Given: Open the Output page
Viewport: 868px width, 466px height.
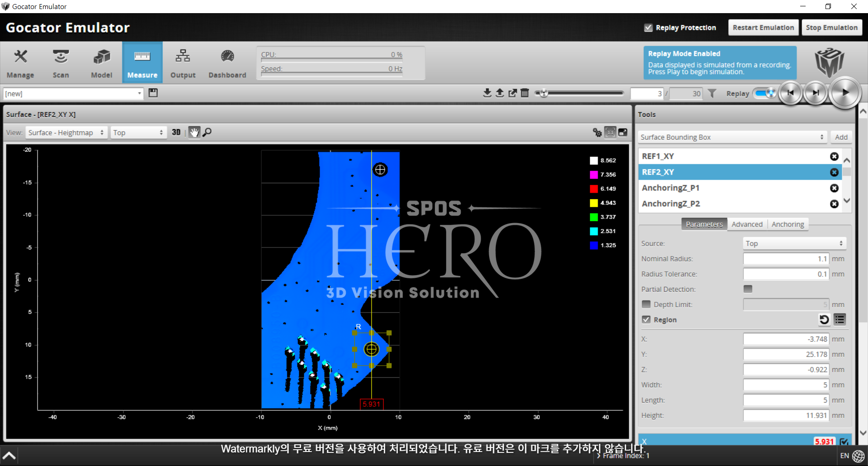Looking at the screenshot, I should point(183,63).
